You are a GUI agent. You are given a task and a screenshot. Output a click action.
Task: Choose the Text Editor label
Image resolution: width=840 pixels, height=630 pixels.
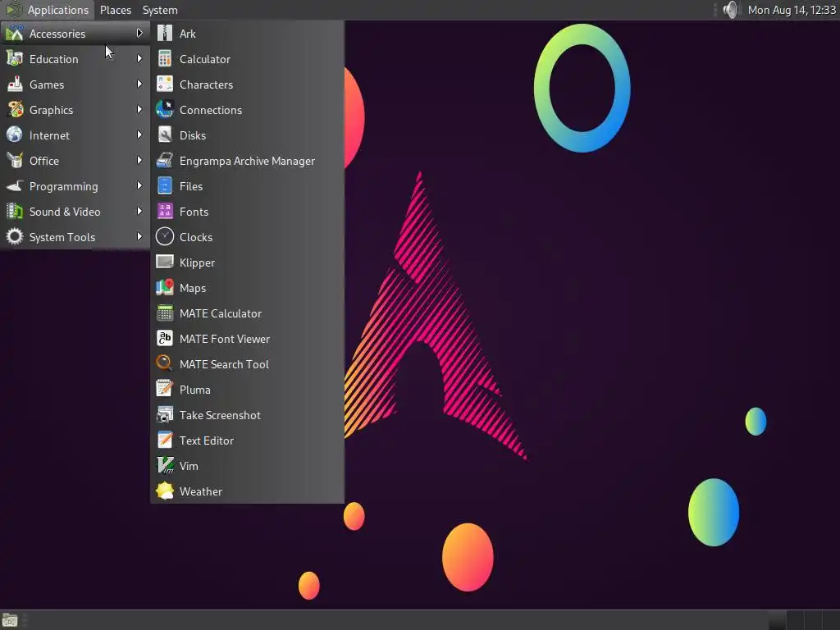(206, 441)
